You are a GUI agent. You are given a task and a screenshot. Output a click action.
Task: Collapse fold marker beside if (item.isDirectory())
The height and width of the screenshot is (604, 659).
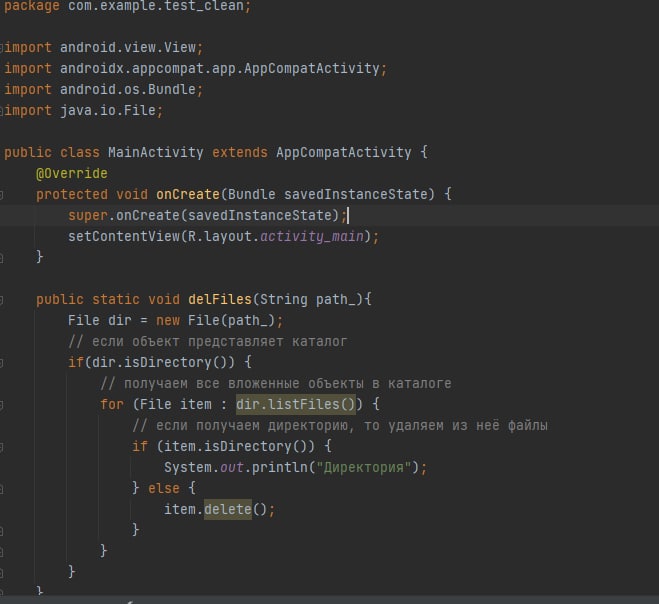coord(1,447)
